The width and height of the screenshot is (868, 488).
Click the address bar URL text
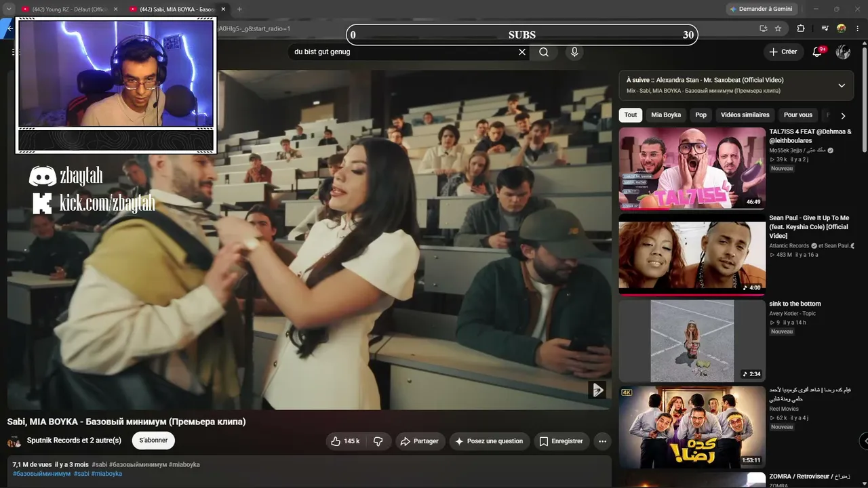(x=254, y=28)
